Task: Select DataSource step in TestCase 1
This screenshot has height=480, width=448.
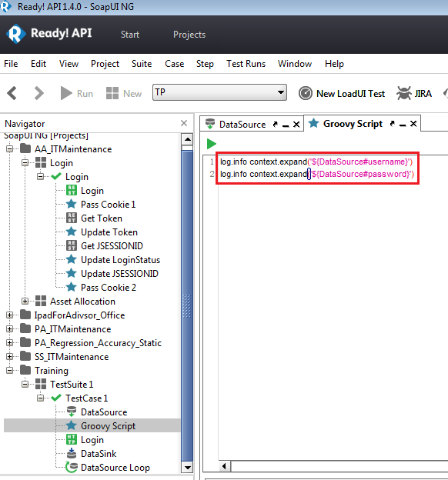Action: point(104,412)
